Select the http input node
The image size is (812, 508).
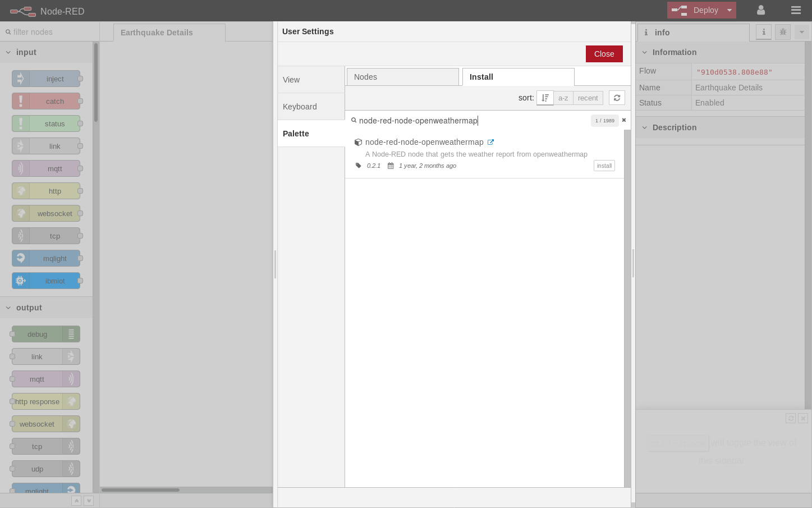(x=46, y=191)
